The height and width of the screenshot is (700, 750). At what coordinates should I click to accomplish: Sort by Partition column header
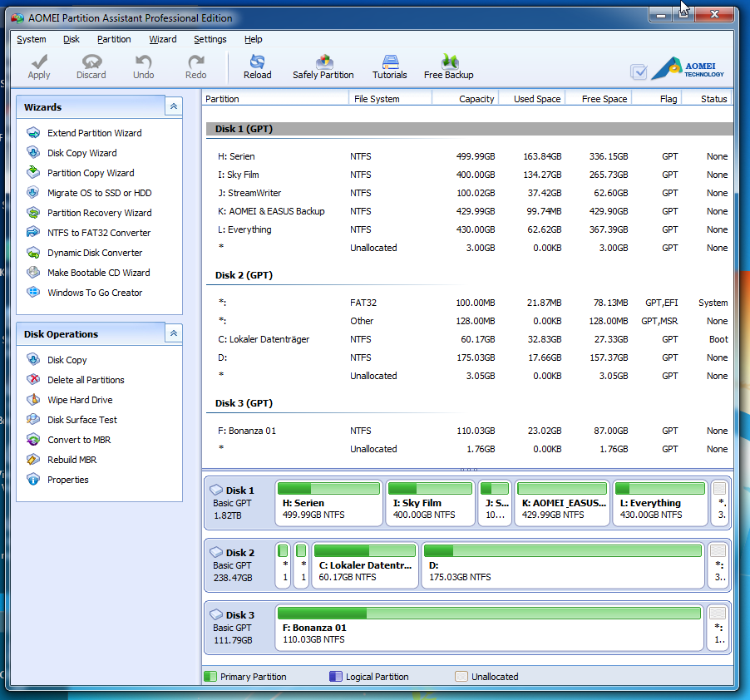275,98
